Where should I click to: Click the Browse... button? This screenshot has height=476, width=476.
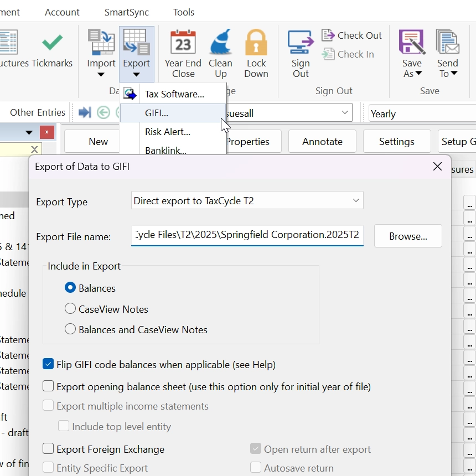point(408,236)
